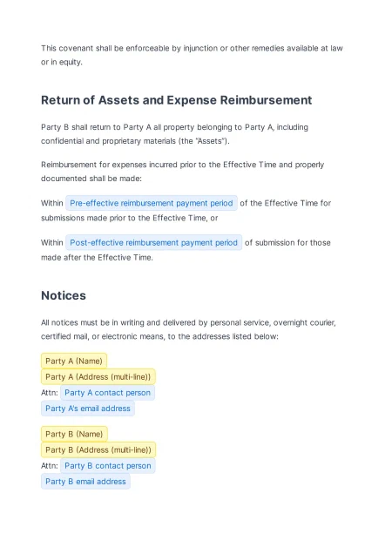Select the Party A (Address (multi-line)) placeholder

click(98, 377)
